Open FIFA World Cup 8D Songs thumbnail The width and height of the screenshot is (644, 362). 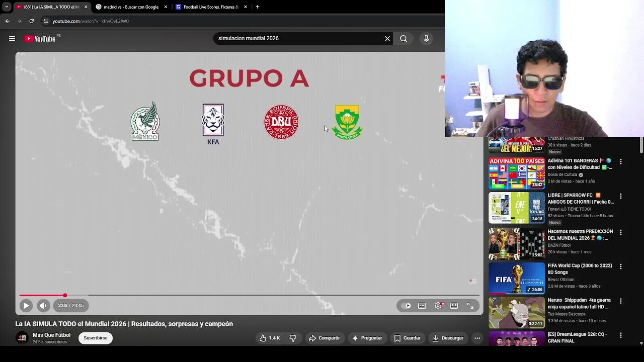517,279
